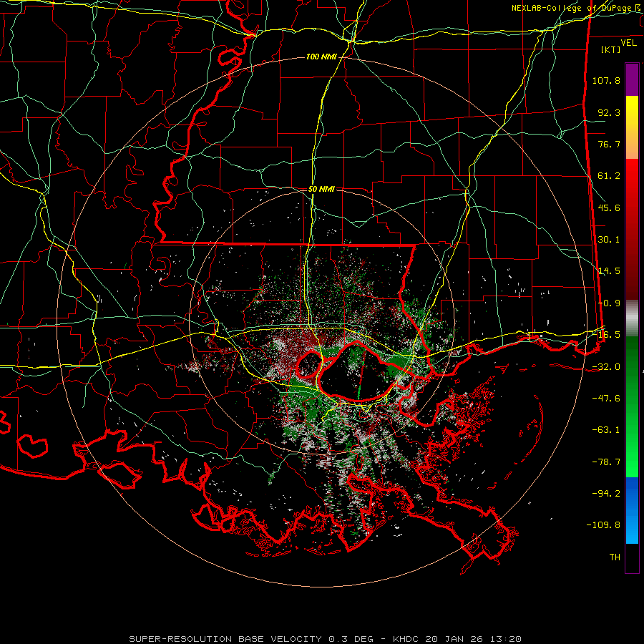Click the TH threshold label
The image size is (644, 644).
(615, 557)
